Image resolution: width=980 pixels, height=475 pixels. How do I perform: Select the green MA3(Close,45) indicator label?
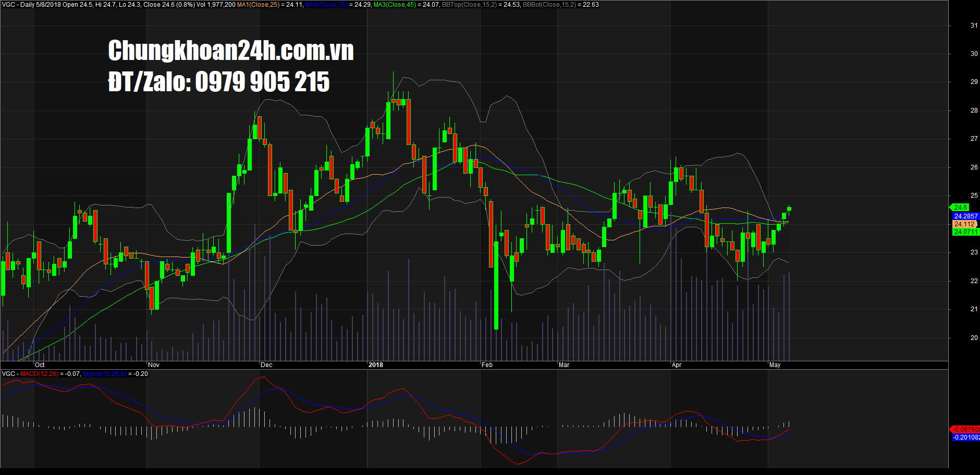pos(395,5)
